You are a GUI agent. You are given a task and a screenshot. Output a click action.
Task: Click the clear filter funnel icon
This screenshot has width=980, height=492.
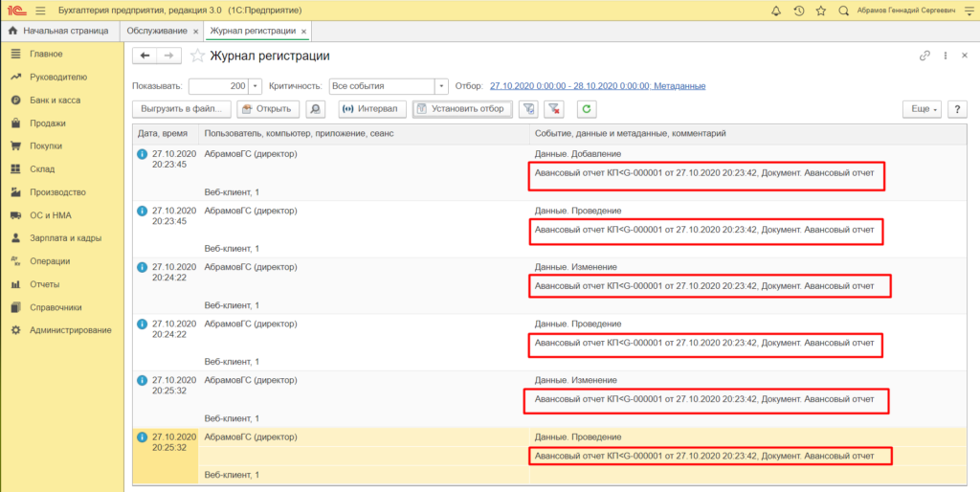click(x=555, y=109)
